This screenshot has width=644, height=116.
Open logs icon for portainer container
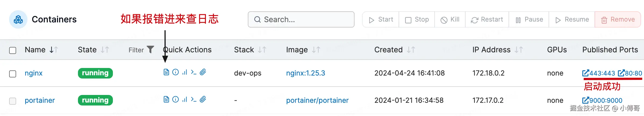tap(166, 100)
